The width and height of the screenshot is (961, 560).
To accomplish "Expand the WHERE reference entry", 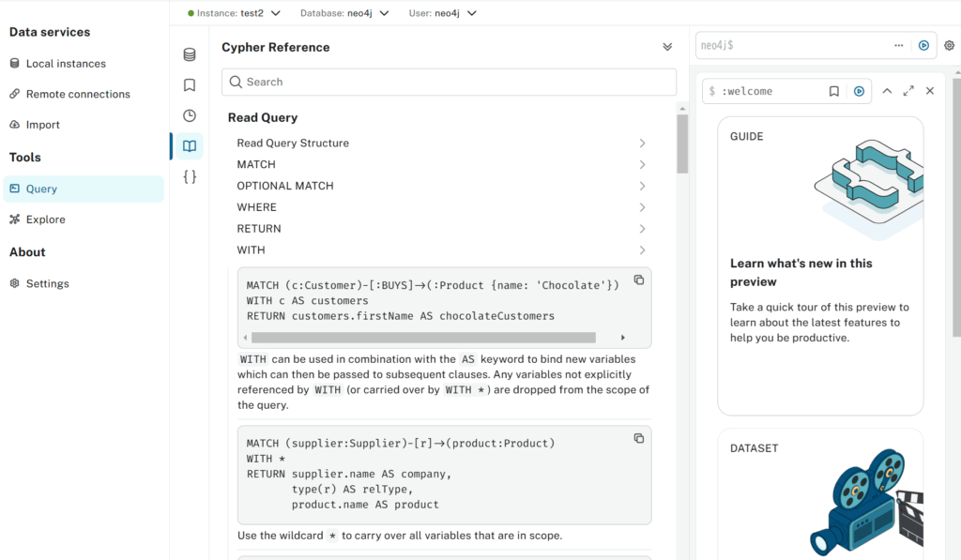I will point(441,207).
